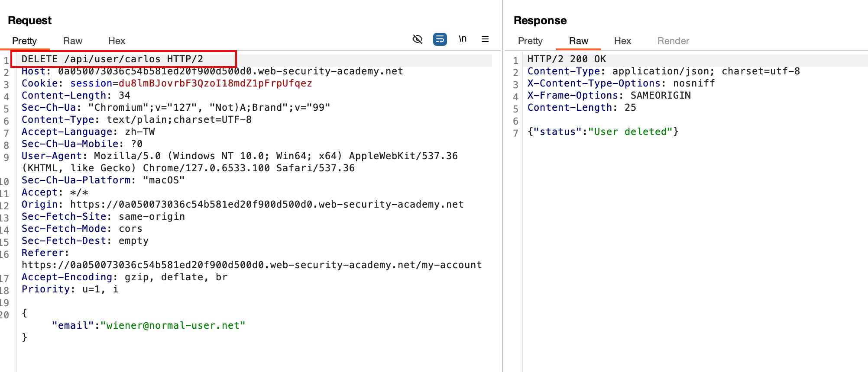Screen dimensions: 868x372
Task: Click the DELETE /api/user/carlos request line
Action: (x=112, y=59)
